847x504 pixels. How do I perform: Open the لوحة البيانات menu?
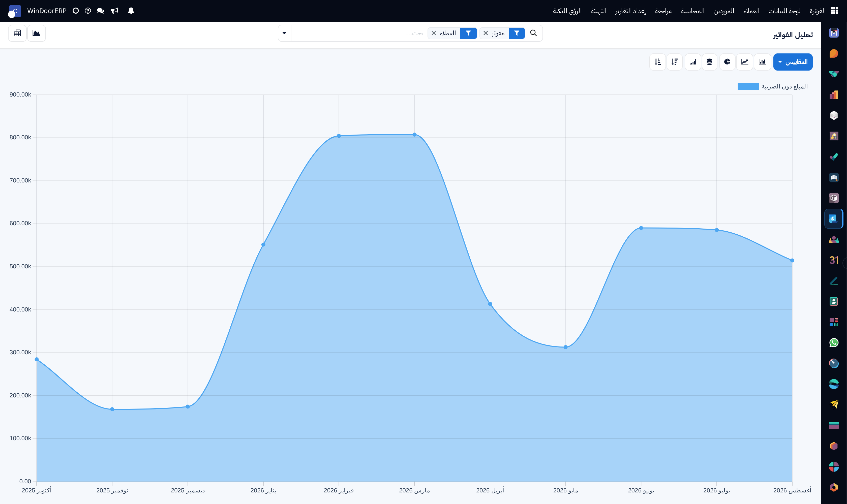click(x=784, y=11)
